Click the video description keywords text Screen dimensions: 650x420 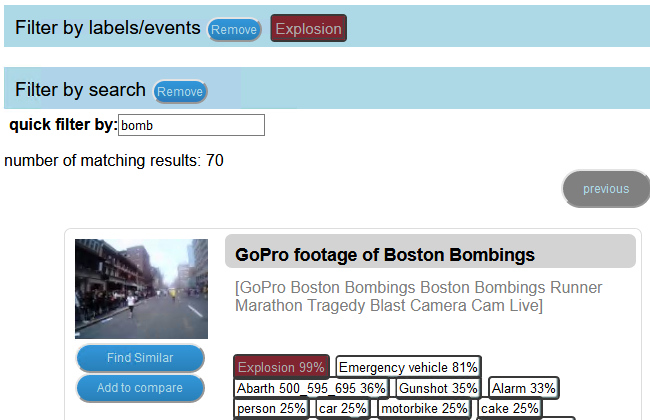388,297
